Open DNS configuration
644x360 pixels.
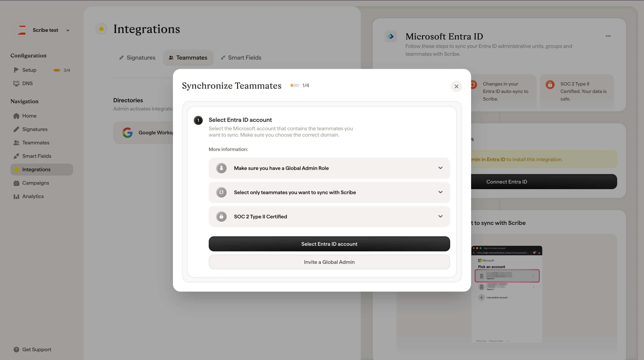pyautogui.click(x=42, y=83)
